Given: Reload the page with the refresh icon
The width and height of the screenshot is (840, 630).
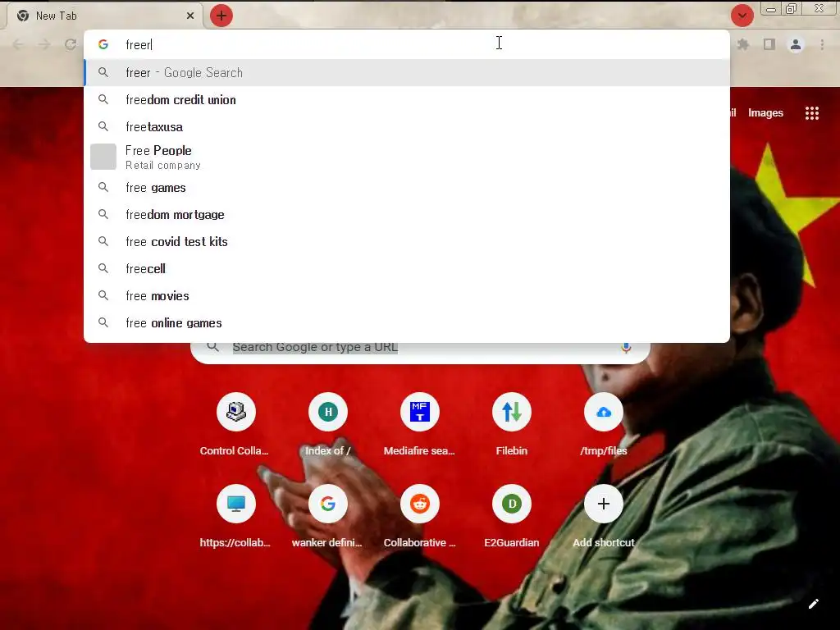Looking at the screenshot, I should (71, 44).
